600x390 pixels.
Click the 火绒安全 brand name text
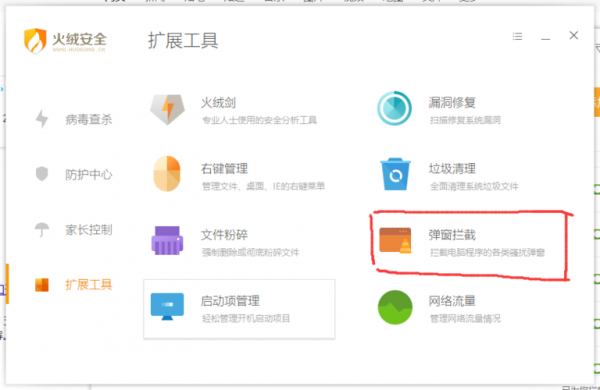click(x=79, y=39)
